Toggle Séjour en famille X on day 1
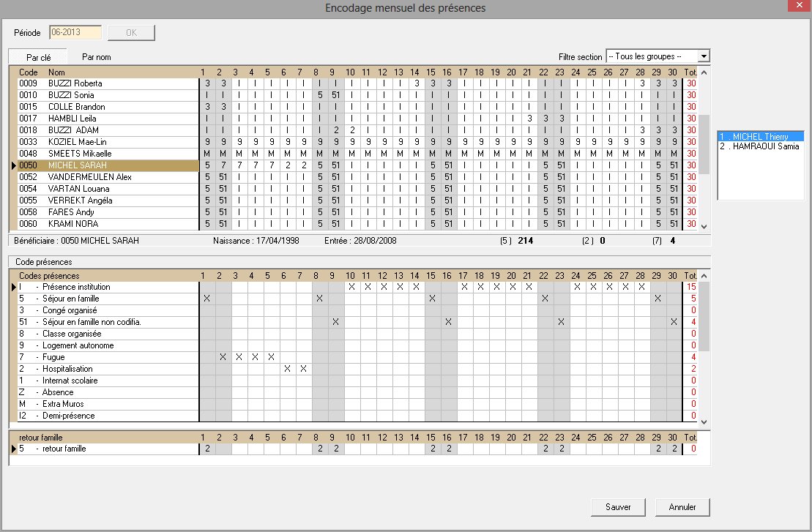Image resolution: width=812 pixels, height=532 pixels. 207,299
